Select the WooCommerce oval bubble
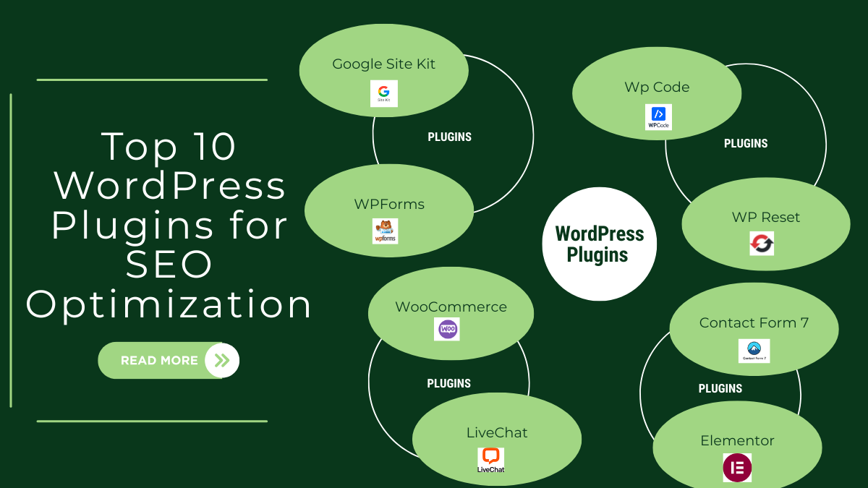Screen dimensions: 868x488 tap(451, 307)
